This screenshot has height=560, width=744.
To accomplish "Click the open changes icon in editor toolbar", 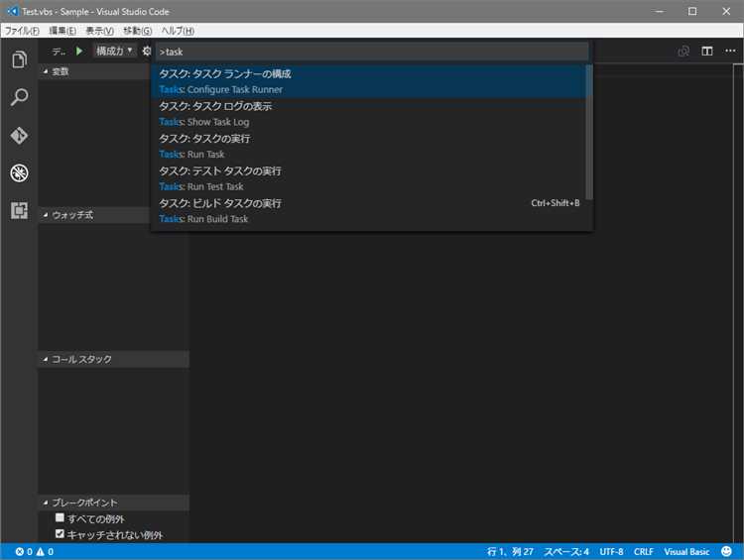I will (x=683, y=51).
